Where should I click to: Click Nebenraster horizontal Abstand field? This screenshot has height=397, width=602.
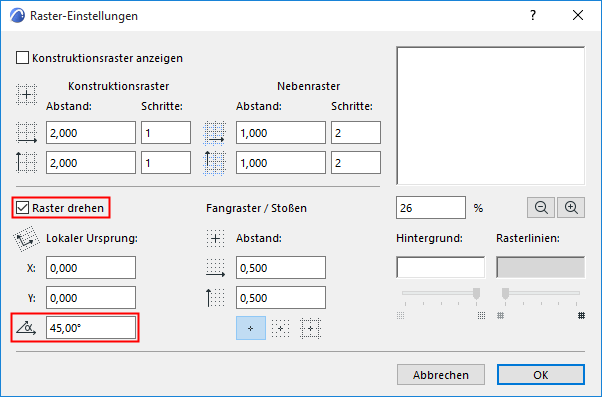(x=281, y=133)
